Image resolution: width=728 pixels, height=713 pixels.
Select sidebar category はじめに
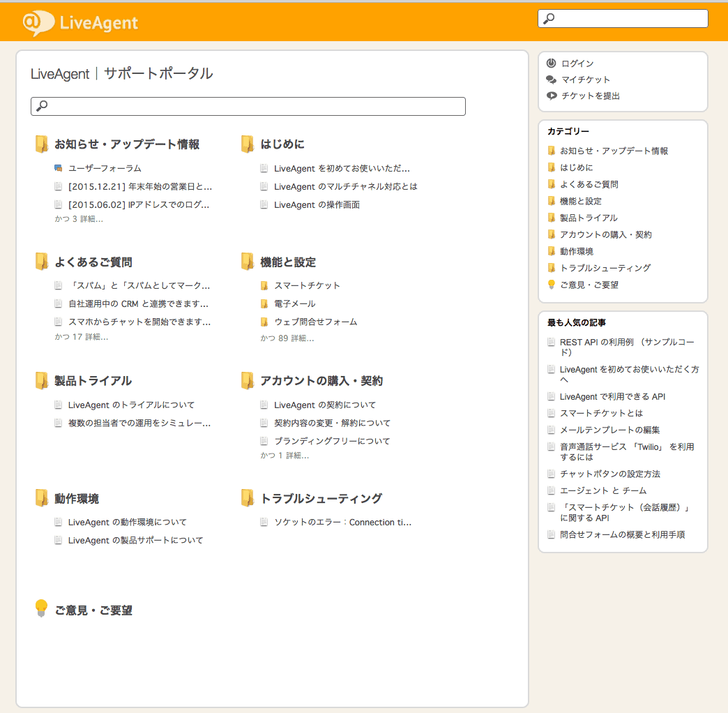pos(576,167)
